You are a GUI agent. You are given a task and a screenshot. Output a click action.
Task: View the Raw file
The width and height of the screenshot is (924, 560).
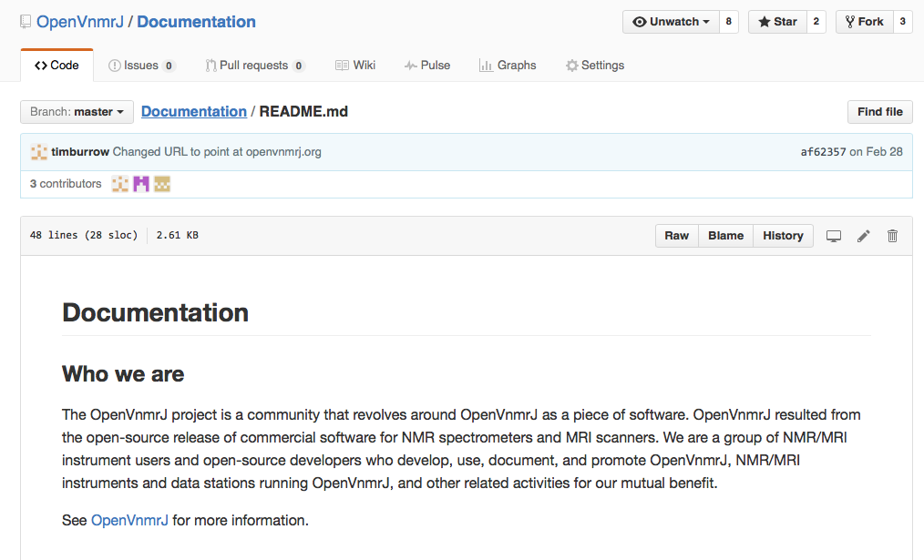click(x=676, y=236)
